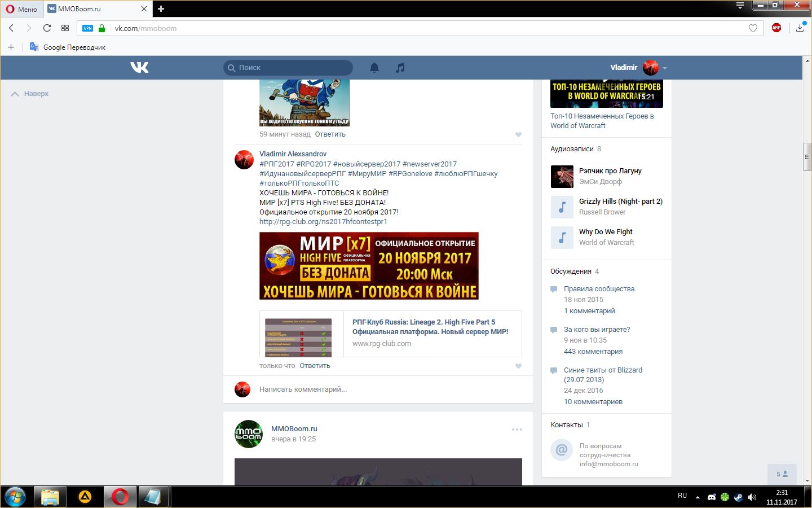Open the tab list menu in title bar
812x508 pixels.
click(x=740, y=6)
